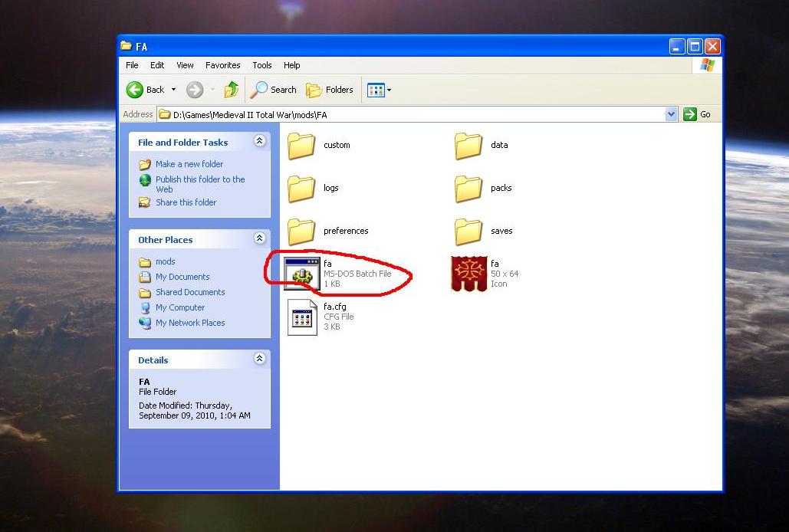Click the green Go button
The image size is (789, 532).
(697, 115)
